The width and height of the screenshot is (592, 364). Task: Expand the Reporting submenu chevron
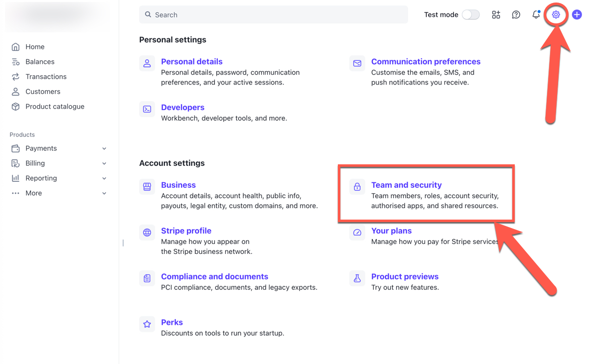[104, 178]
